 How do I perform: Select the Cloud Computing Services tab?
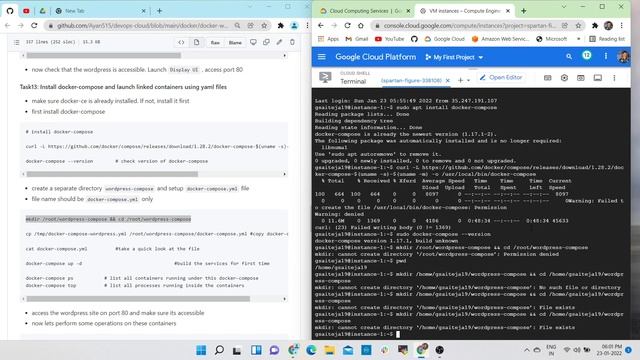point(364,11)
